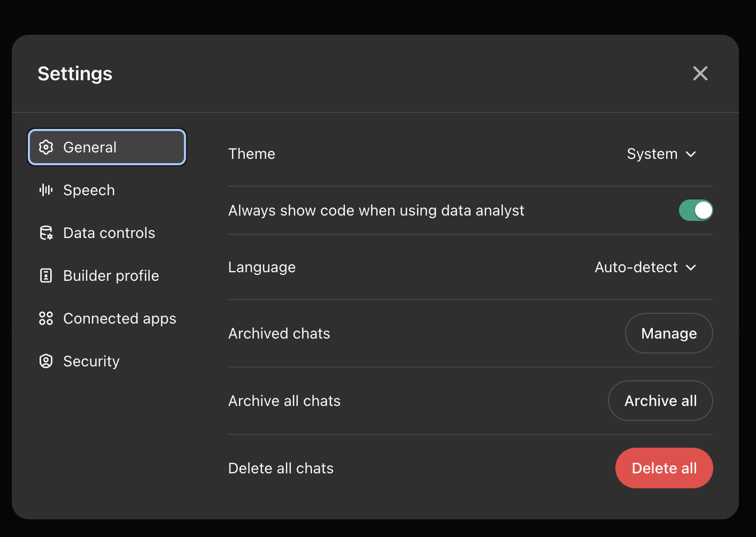Image resolution: width=756 pixels, height=537 pixels.
Task: Click the Builder profile badge icon
Action: click(46, 275)
